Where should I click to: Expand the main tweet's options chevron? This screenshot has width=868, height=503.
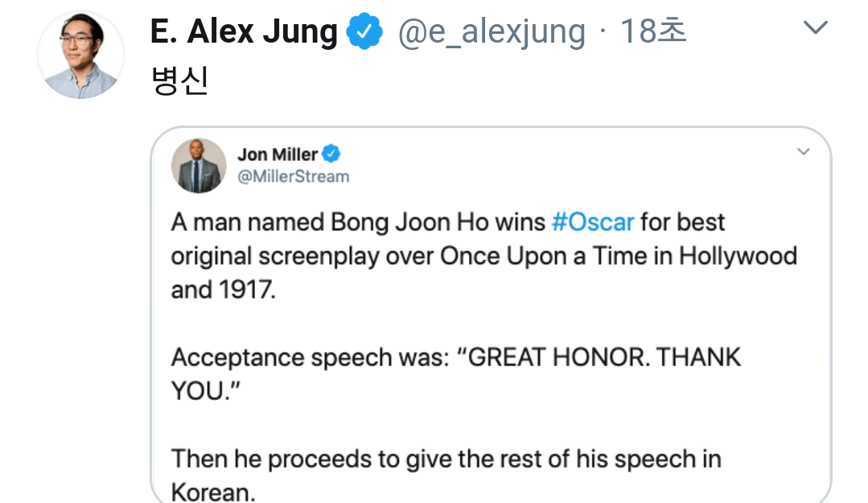(815, 29)
